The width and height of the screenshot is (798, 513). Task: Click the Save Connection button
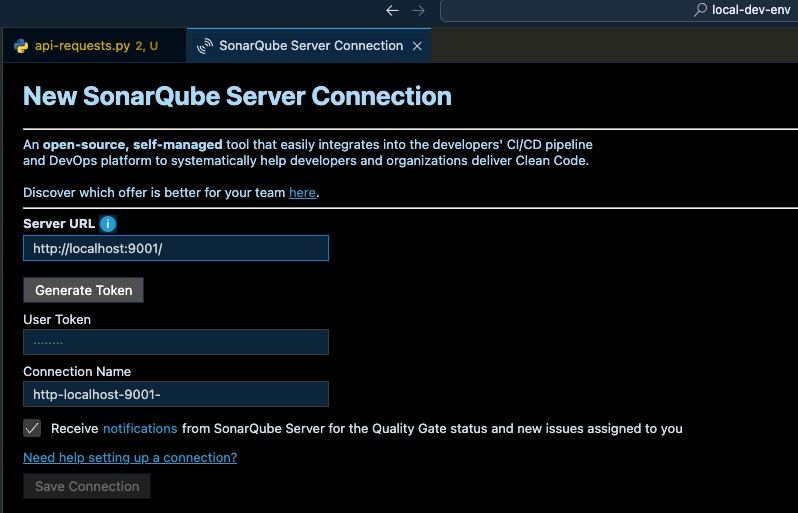click(x=87, y=486)
